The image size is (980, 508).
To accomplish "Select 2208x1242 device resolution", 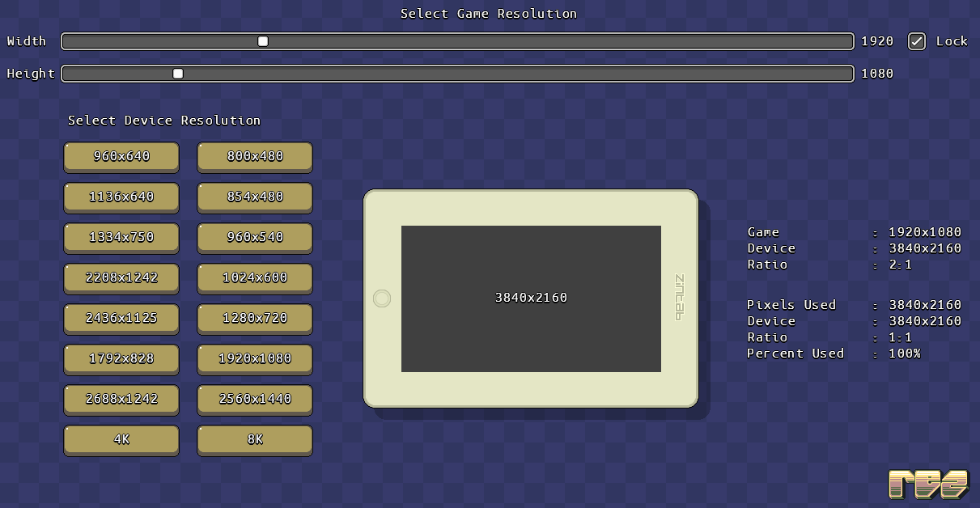I will (121, 278).
